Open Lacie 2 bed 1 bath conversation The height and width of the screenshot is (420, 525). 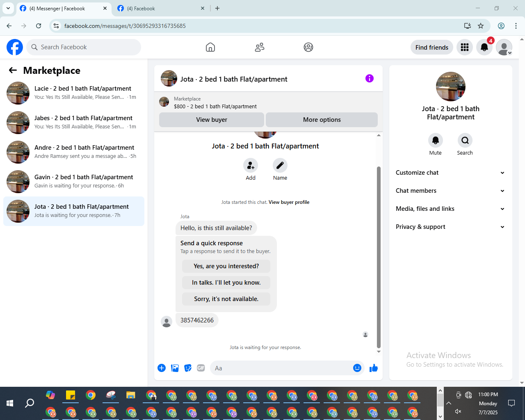pos(74,93)
